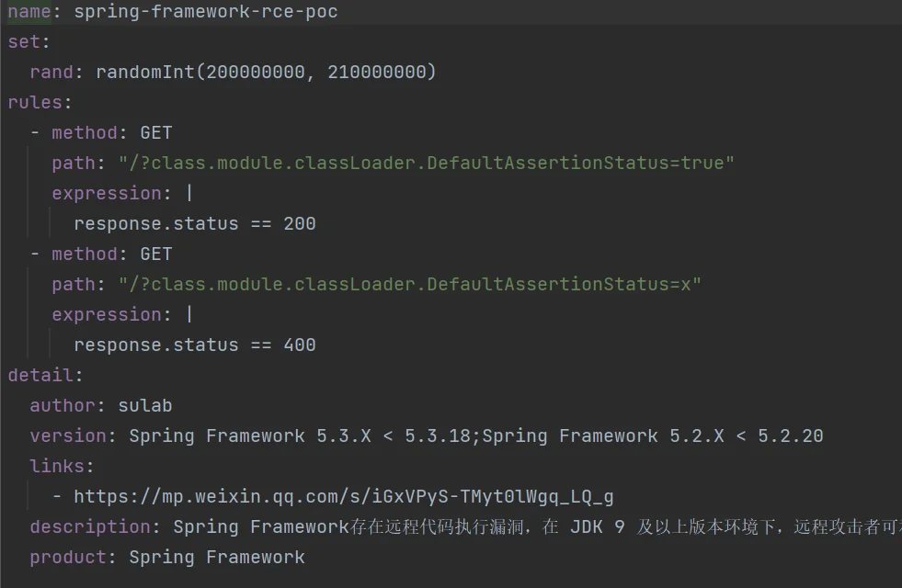This screenshot has height=588, width=902.
Task: Click the "rules:" key
Action: [x=40, y=102]
